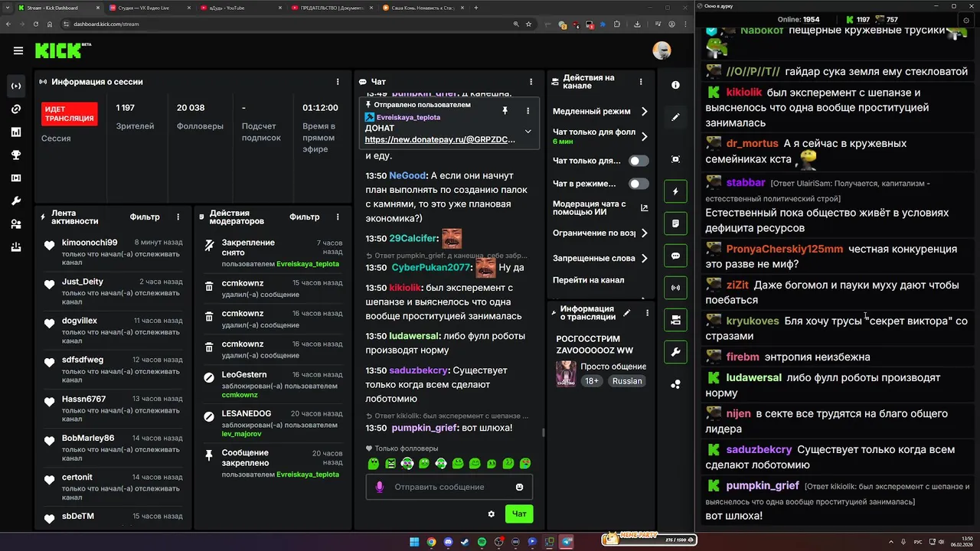Switch to the 'Студия — VK Видео Live' tab
Viewport: 980px width, 551px height.
pos(149,8)
